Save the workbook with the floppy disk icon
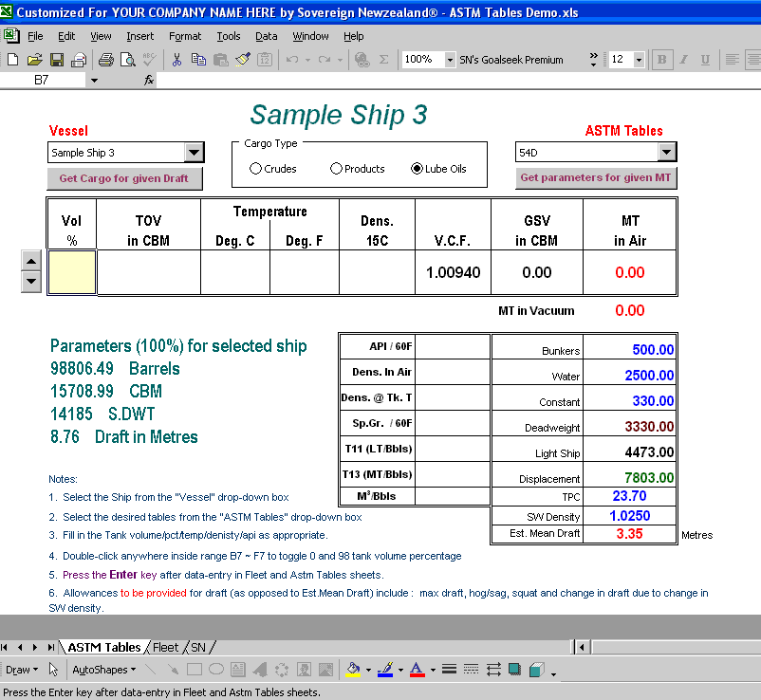This screenshot has width=761, height=700. pos(57,60)
